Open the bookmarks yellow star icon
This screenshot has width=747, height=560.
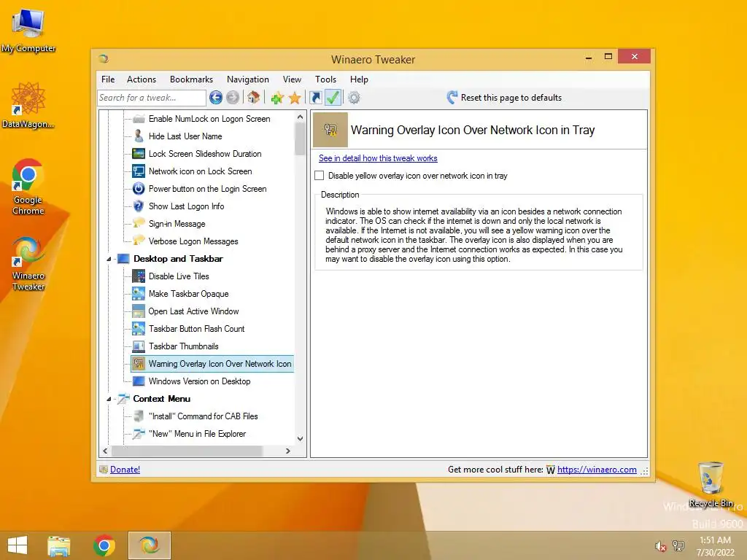295,98
